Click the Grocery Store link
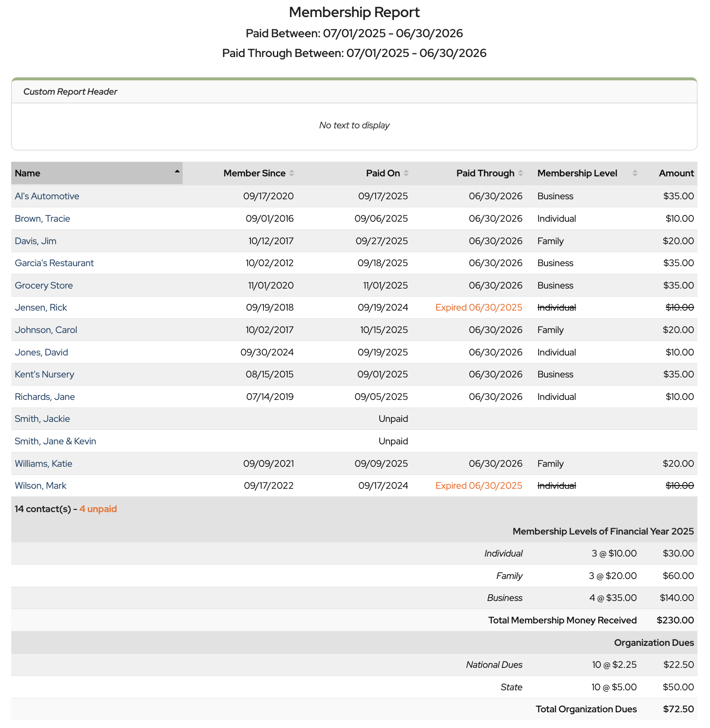 pyautogui.click(x=44, y=285)
